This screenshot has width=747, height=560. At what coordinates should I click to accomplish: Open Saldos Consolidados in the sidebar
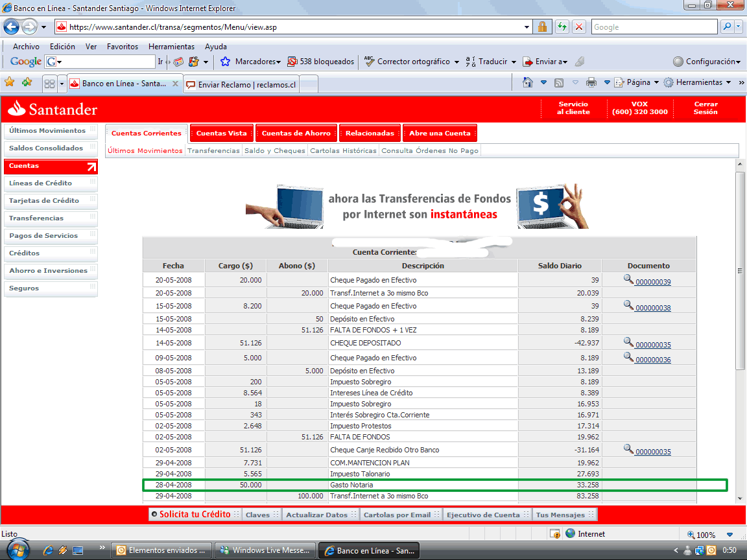point(51,148)
